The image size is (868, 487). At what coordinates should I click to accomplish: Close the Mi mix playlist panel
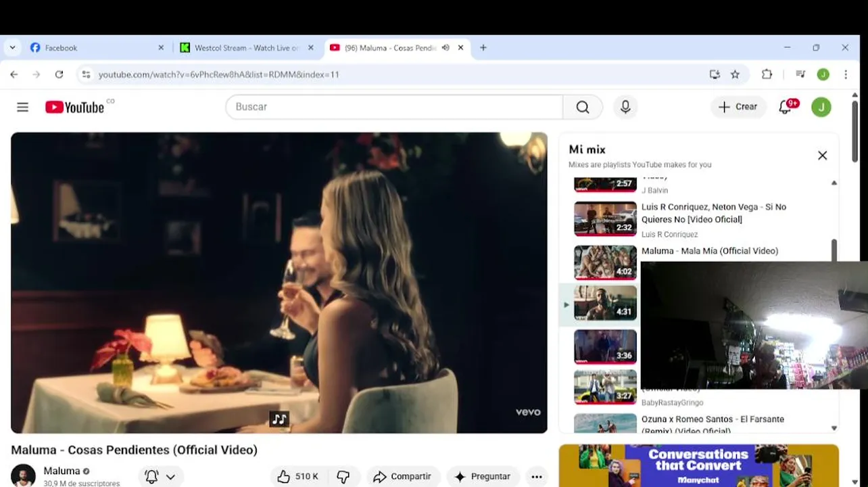pos(822,156)
